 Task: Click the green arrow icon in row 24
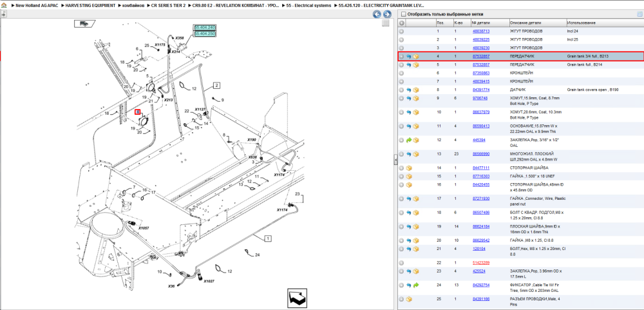tap(415, 285)
